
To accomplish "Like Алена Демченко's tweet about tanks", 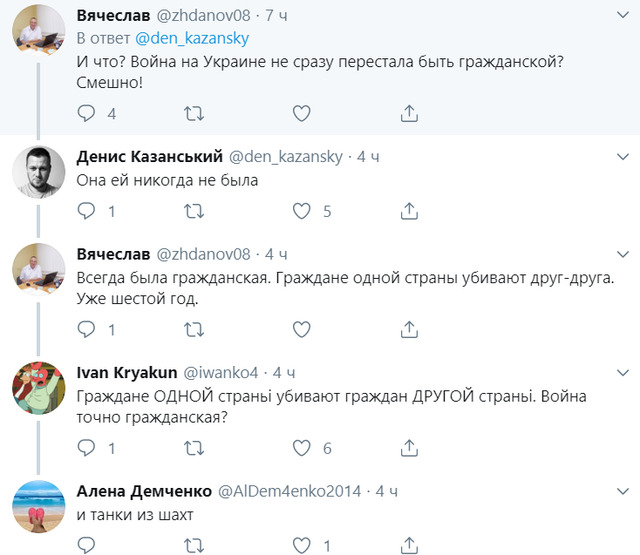I will click(303, 545).
